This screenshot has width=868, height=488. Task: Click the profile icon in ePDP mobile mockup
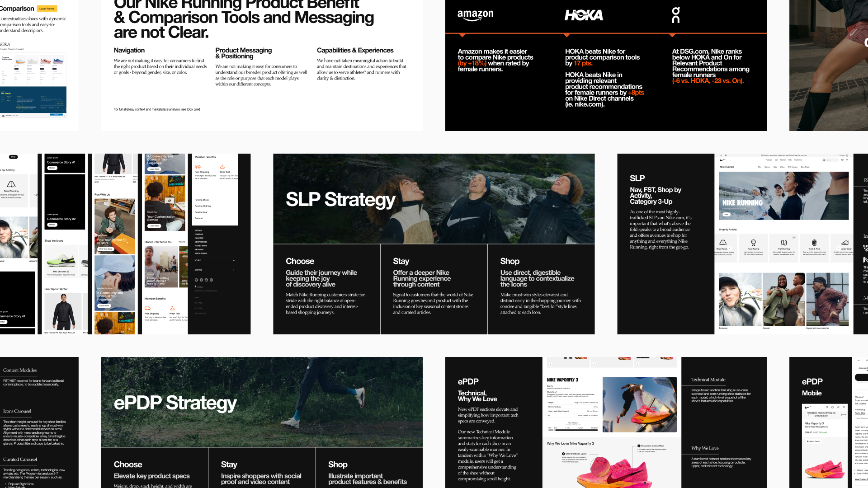click(x=838, y=407)
